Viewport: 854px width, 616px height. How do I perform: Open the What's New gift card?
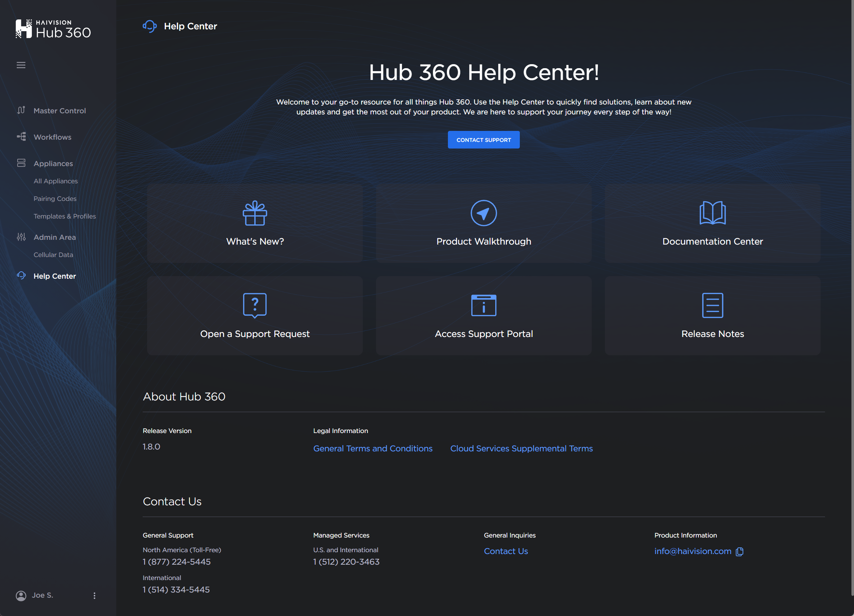pos(255,224)
